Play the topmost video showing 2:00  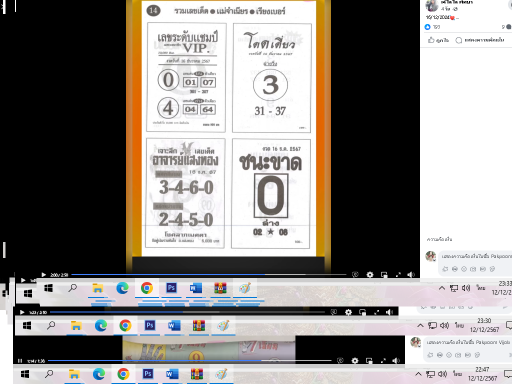point(44,275)
